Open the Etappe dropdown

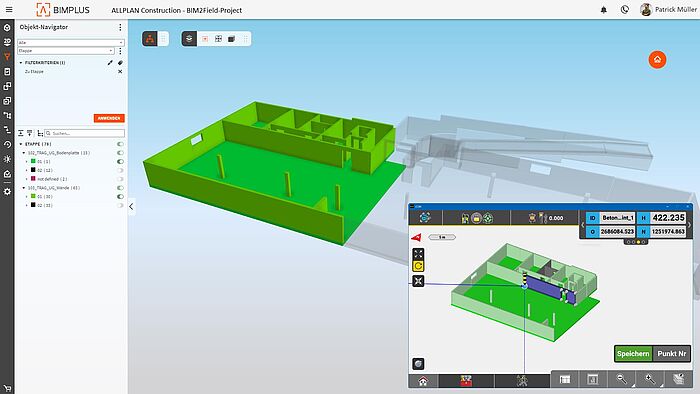pyautogui.click(x=66, y=51)
